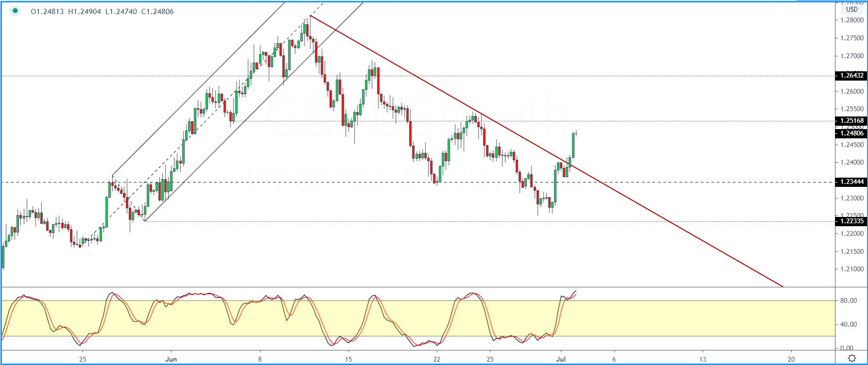
Task: Click the low value L1.24740
Action: [121, 11]
